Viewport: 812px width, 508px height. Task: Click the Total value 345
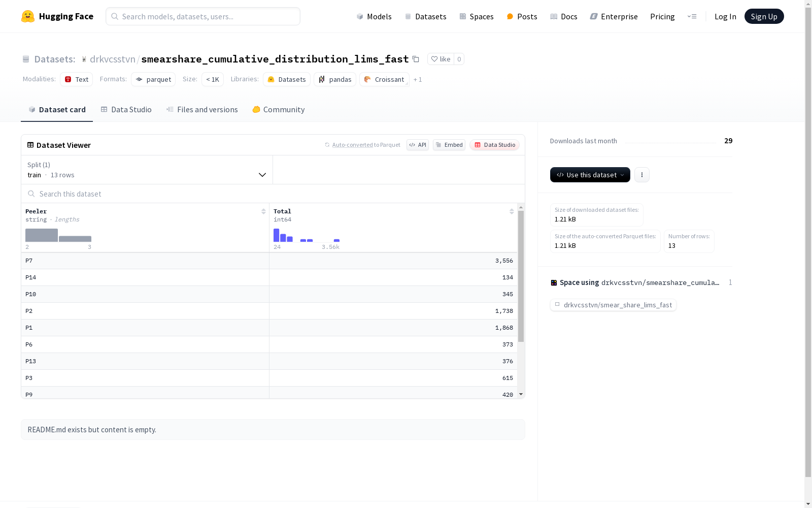[507, 294]
